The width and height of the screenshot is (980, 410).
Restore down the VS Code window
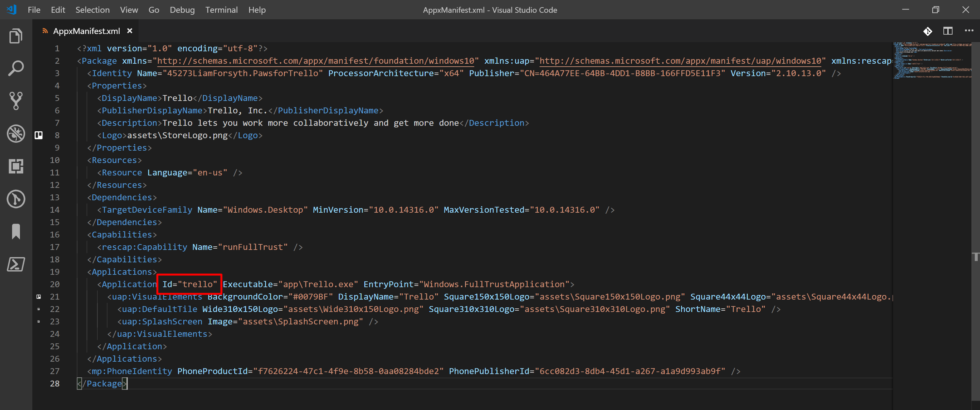[936, 9]
